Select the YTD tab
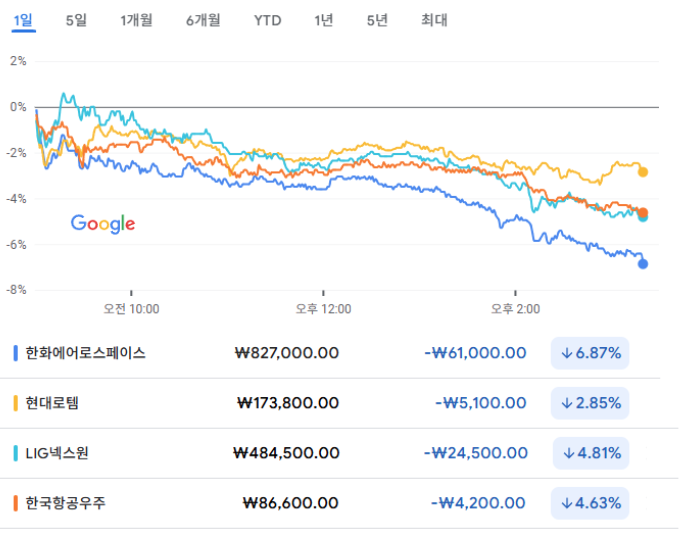The width and height of the screenshot is (689, 538). point(267,20)
